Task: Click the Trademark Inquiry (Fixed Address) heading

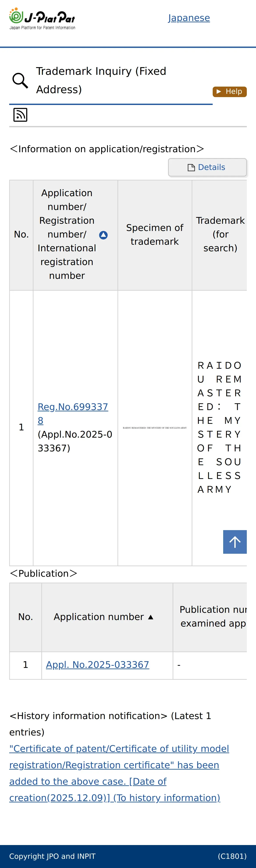Action: pyautogui.click(x=101, y=80)
